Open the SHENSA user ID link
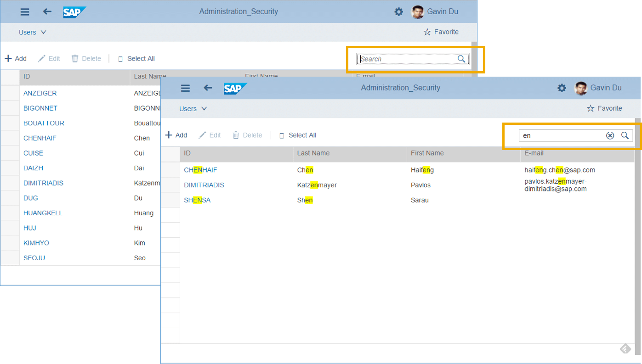 pos(197,200)
